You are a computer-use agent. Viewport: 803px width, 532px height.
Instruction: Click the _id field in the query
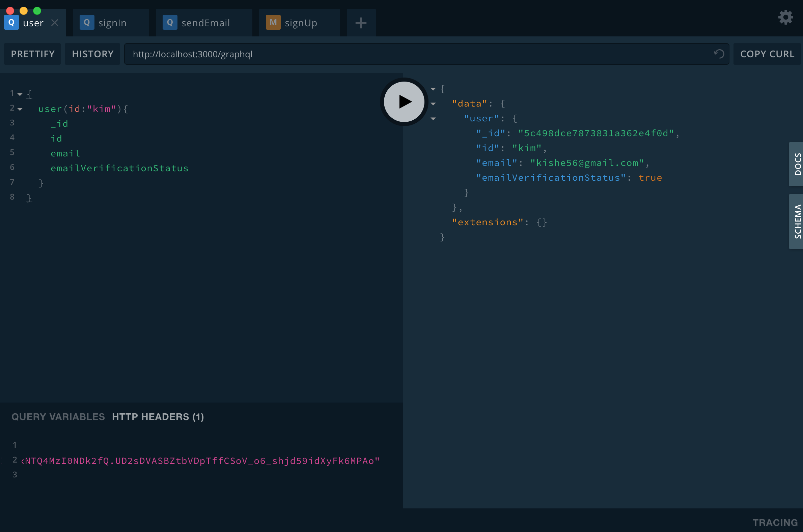coord(59,124)
